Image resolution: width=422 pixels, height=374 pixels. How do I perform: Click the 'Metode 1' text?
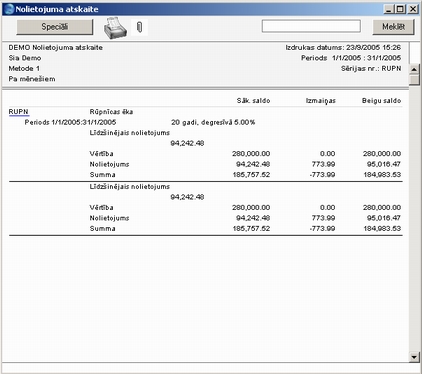coord(24,68)
